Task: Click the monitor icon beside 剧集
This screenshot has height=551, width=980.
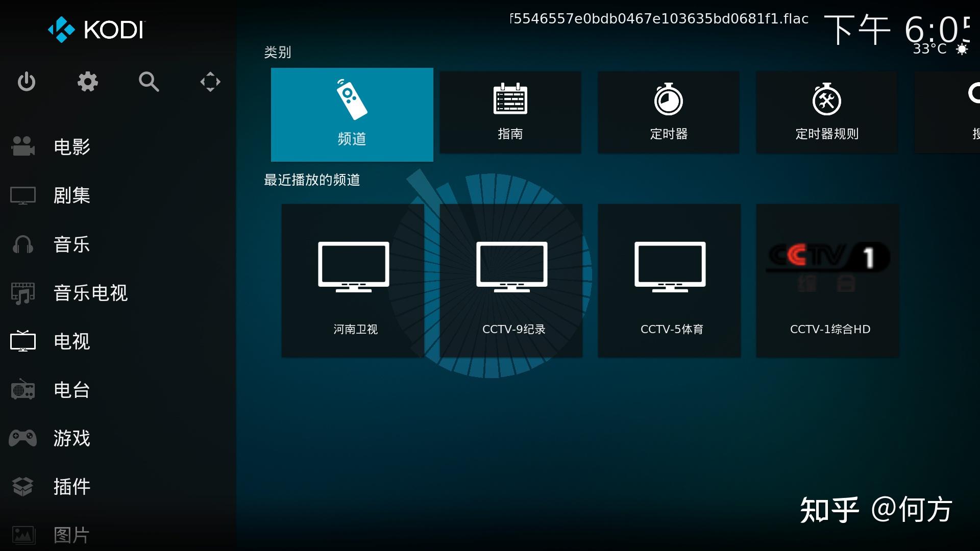Action: tap(23, 195)
